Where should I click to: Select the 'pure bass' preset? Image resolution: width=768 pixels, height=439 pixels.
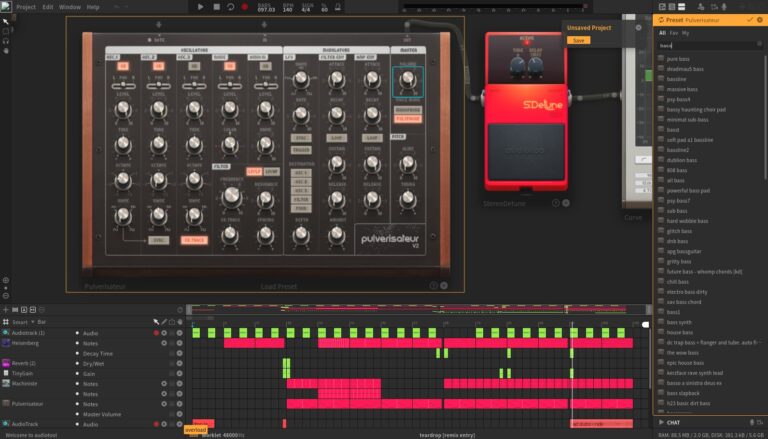click(678, 59)
